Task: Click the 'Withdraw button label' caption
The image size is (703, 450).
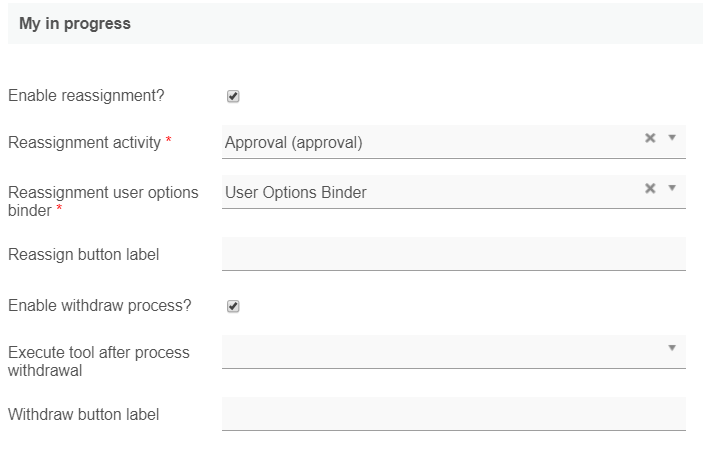Action: coord(83,414)
